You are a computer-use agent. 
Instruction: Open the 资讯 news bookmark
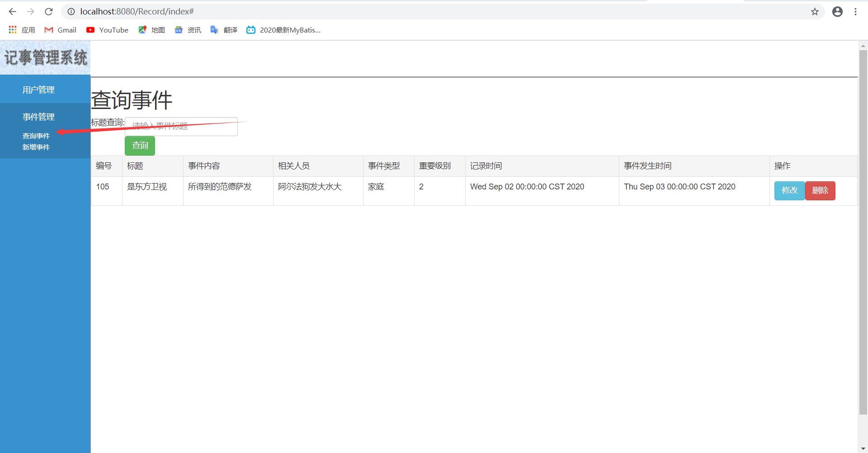click(x=188, y=30)
